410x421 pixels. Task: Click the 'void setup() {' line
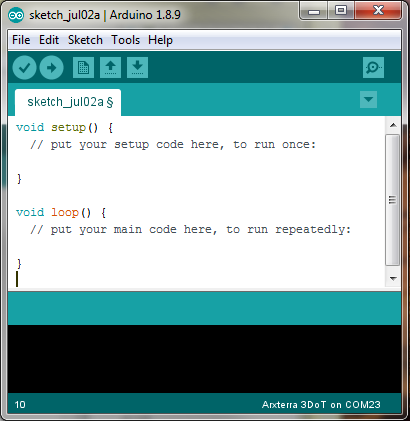tap(65, 127)
